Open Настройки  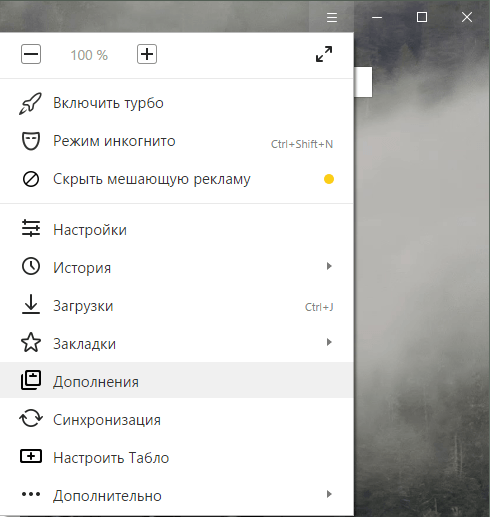click(177, 230)
